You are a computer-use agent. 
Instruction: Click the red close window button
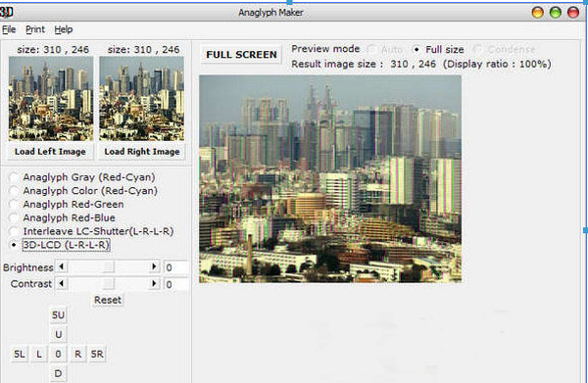click(x=573, y=13)
